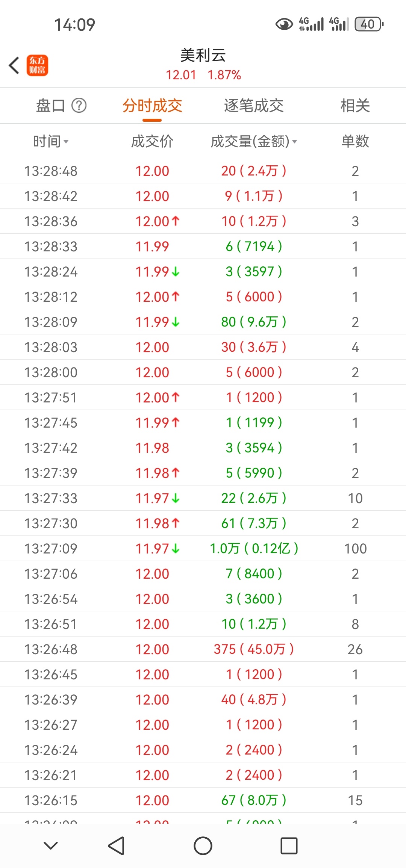
Task: Select the 13:27:09 trade row
Action: [x=203, y=549]
